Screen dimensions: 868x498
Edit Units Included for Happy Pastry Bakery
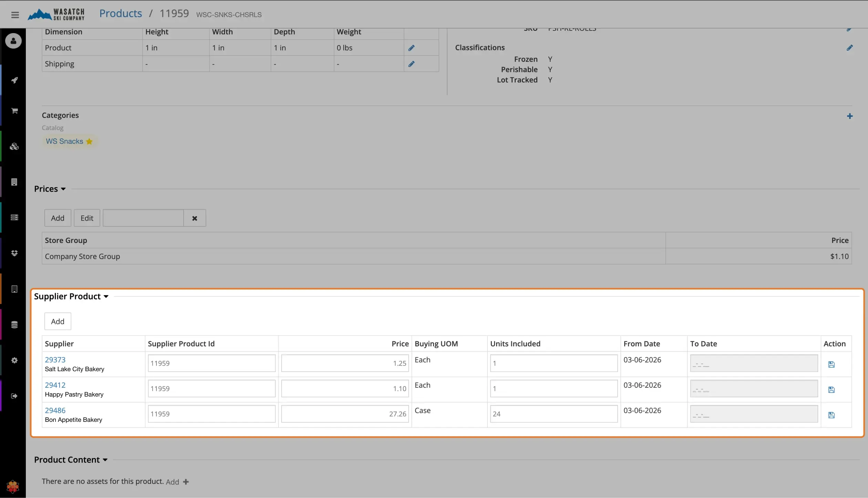pyautogui.click(x=554, y=389)
